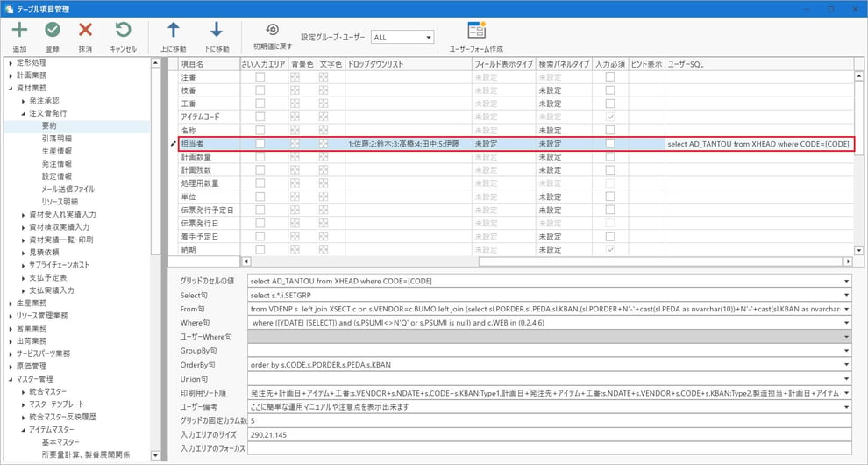This screenshot has width=868, height=465.
Task: Click the 初期値に戻す reset icon
Action: tap(272, 29)
